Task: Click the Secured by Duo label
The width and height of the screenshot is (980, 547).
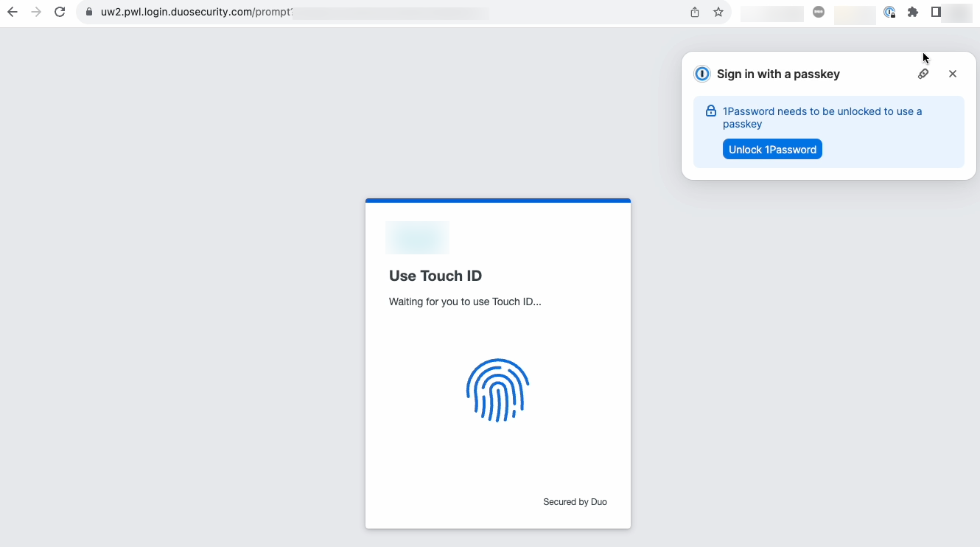Action: [x=575, y=501]
